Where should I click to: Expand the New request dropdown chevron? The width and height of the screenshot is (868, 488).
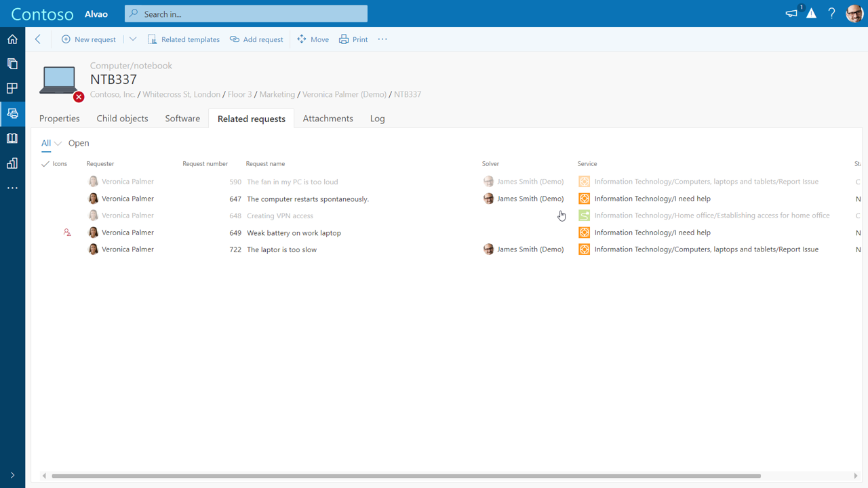coord(133,39)
